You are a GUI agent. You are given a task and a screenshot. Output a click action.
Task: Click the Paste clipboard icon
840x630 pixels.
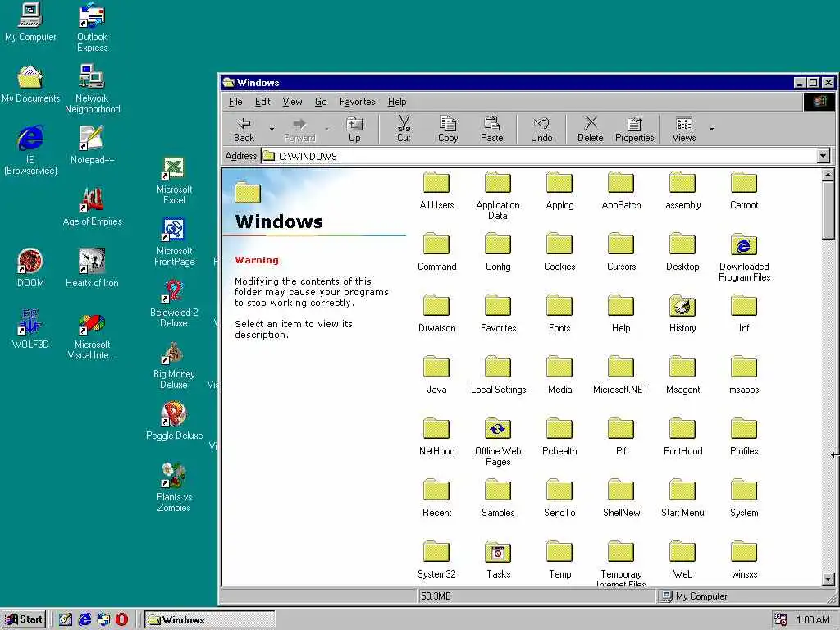pos(492,124)
